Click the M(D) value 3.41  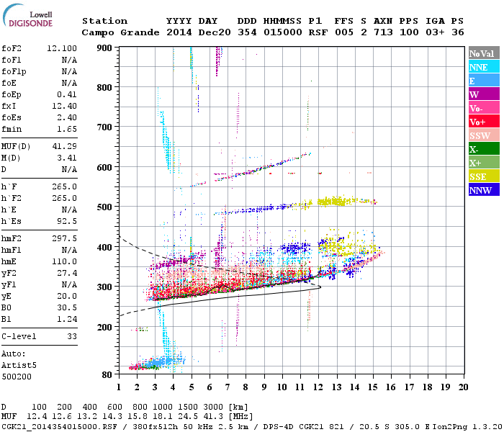[x=67, y=158]
